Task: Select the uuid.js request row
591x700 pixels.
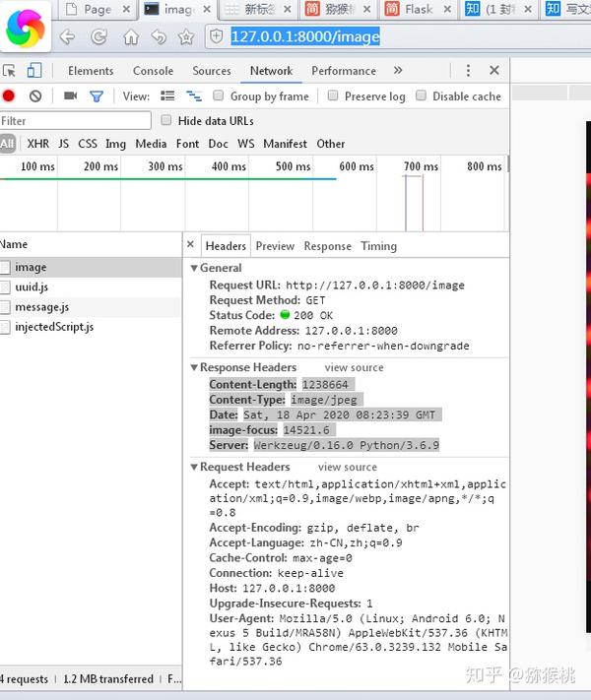Action: pos(91,287)
